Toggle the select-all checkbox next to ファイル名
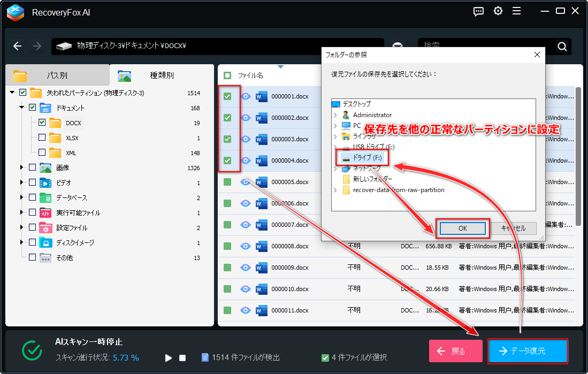 [x=227, y=75]
